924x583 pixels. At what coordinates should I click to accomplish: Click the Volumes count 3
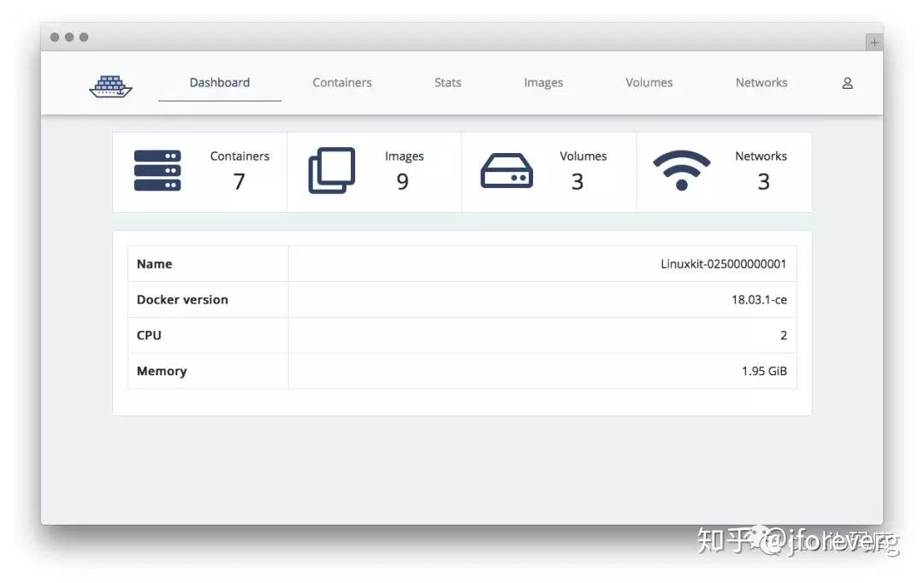pos(577,181)
